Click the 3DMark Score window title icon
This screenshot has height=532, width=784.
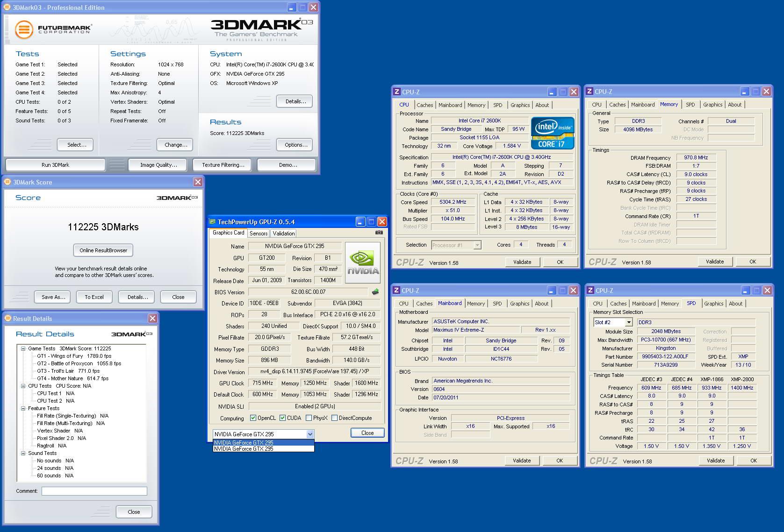[8, 182]
